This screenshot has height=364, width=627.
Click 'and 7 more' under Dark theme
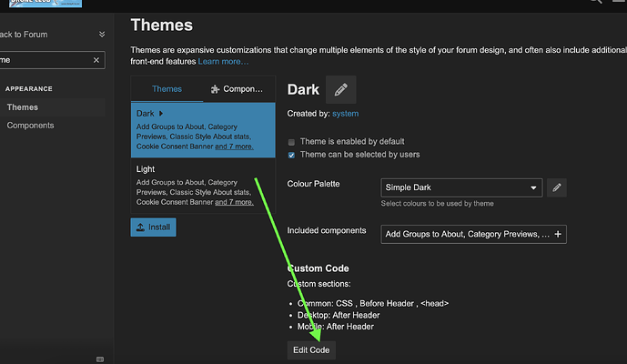pos(234,147)
